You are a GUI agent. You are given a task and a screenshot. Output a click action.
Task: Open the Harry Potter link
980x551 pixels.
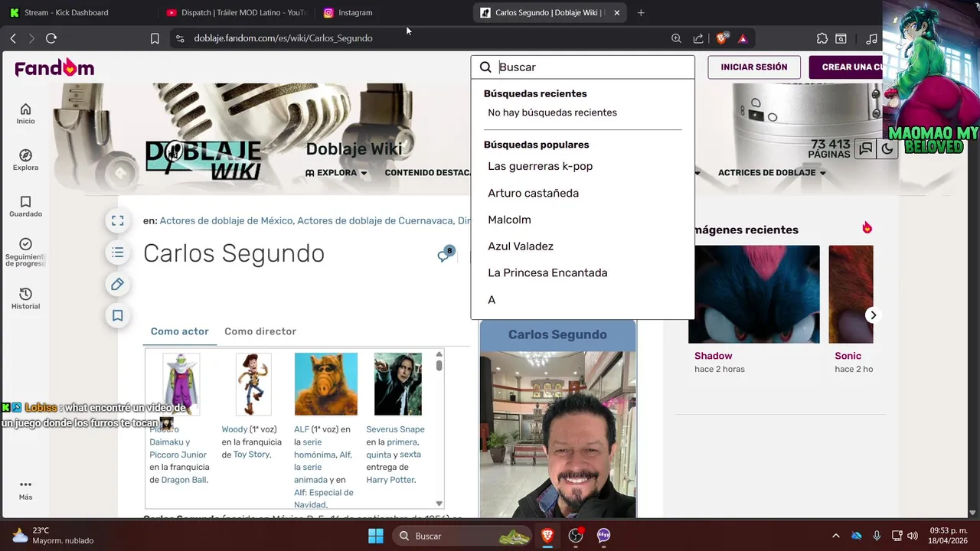390,480
